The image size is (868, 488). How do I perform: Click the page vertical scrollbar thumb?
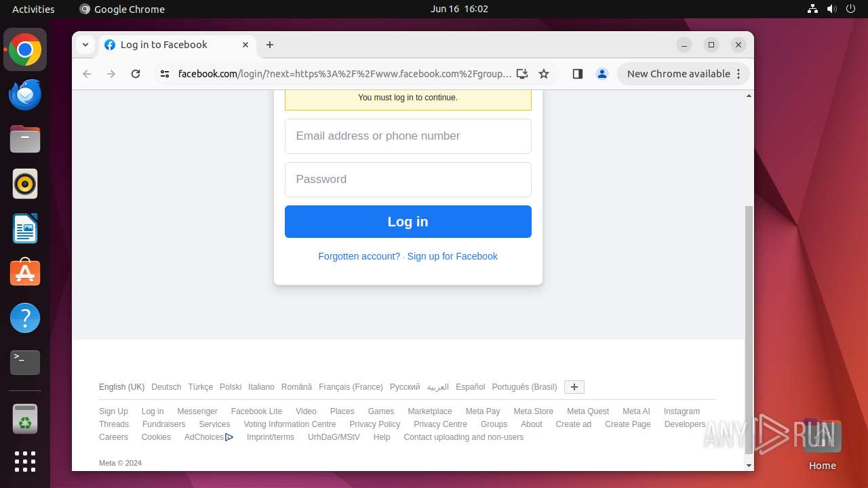749,329
